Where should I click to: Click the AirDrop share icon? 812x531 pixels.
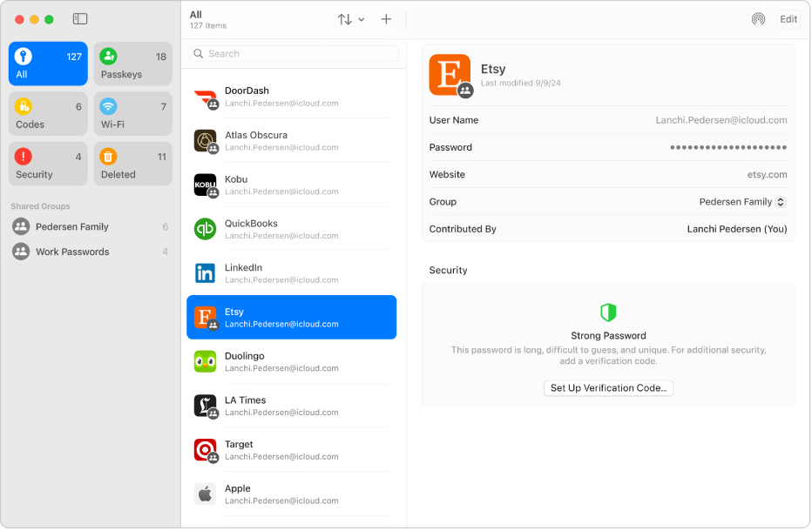758,19
